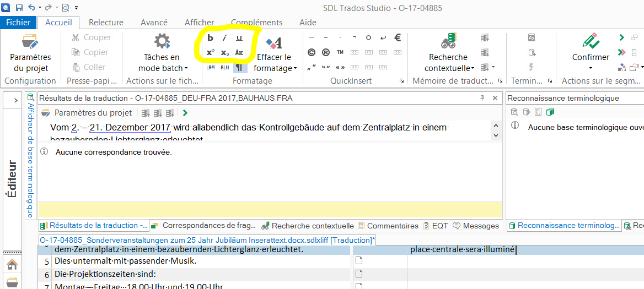This screenshot has width=644, height=289.
Task: Undo last action in quick access toolbar
Action: pyautogui.click(x=32, y=7)
